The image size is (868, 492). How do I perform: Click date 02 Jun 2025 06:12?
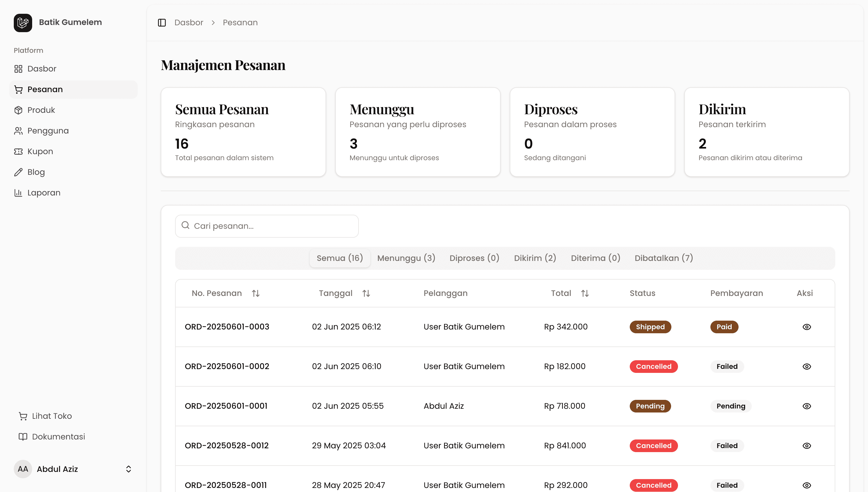[346, 327]
